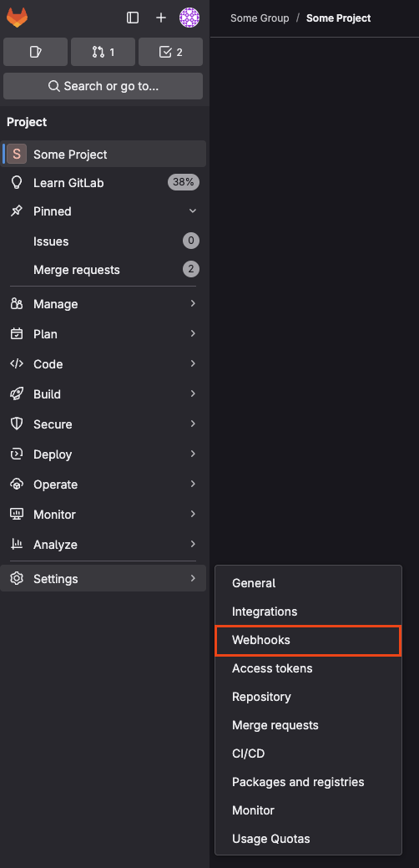This screenshot has width=419, height=868.
Task: Choose Access tokens from Settings flyout
Action: [x=308, y=668]
